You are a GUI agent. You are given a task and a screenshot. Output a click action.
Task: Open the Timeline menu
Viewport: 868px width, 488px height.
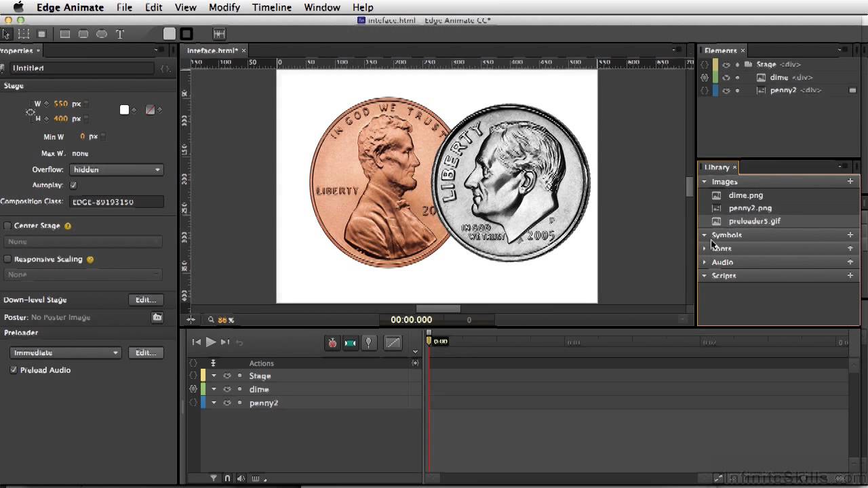(x=272, y=7)
